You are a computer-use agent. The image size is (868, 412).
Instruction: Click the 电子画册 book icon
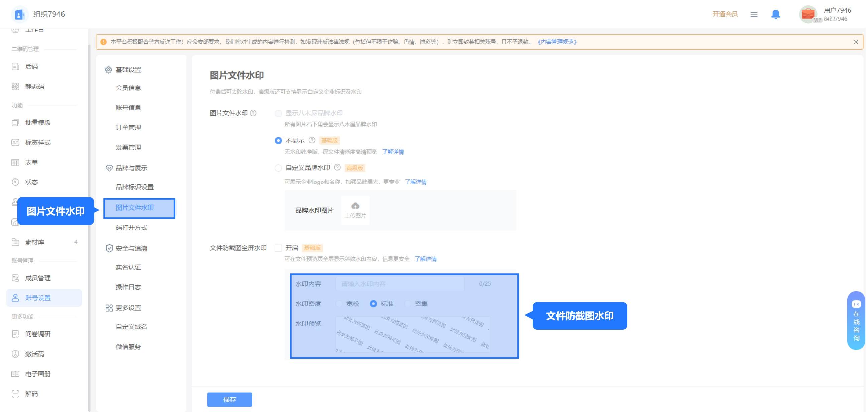point(15,374)
